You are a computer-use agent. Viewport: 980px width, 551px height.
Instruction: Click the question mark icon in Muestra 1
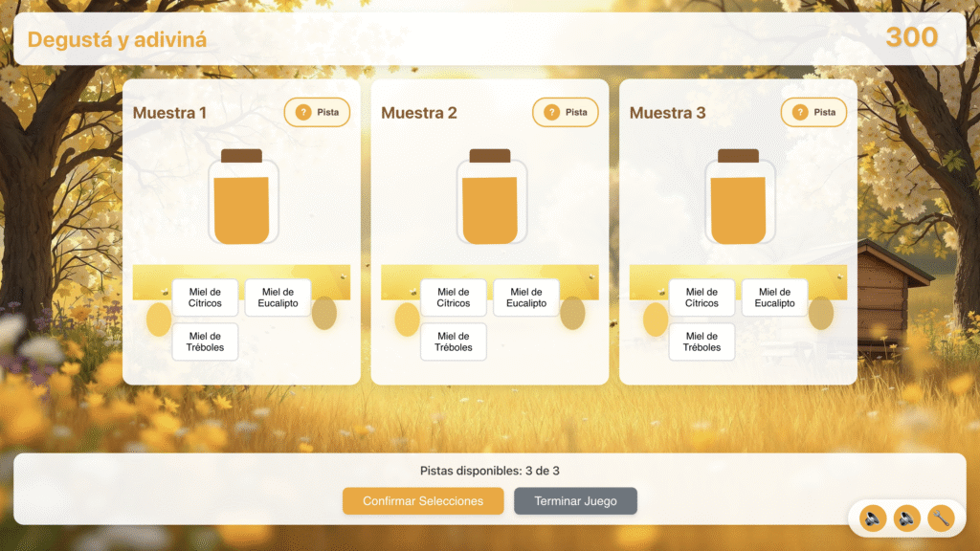303,112
